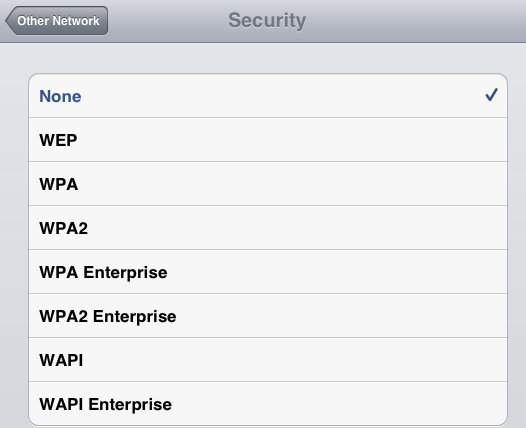The width and height of the screenshot is (526, 428).
Task: Select the WPA security row
Action: [x=268, y=184]
